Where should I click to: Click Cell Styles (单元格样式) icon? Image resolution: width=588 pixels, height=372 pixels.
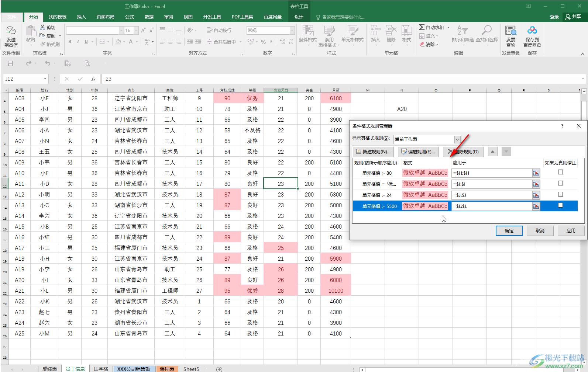click(352, 31)
